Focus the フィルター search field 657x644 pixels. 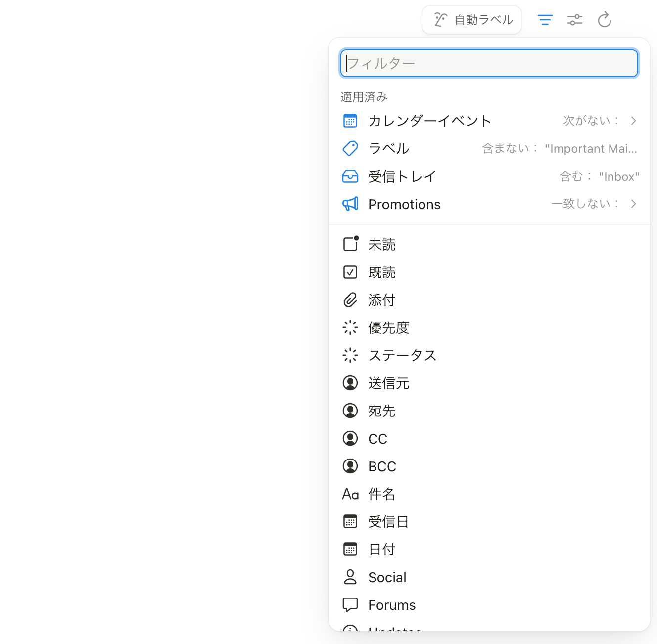[489, 63]
